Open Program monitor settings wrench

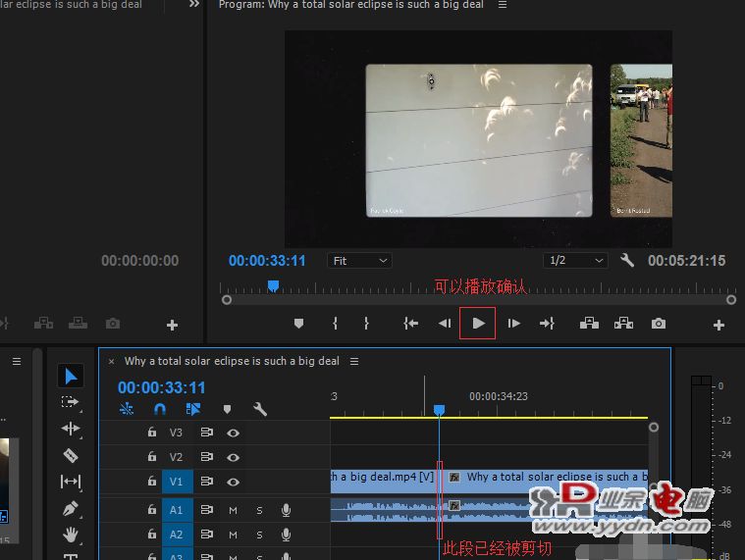[x=626, y=260]
